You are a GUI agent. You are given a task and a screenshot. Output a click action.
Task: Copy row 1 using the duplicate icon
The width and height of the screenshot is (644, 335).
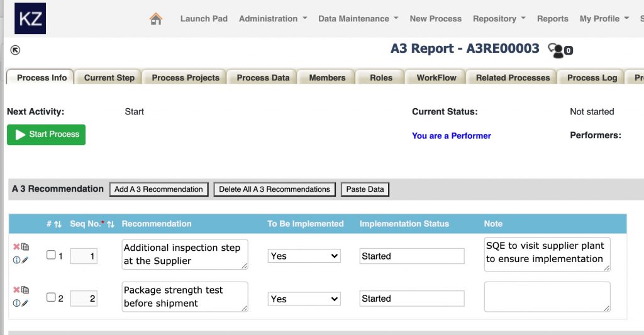(25, 247)
